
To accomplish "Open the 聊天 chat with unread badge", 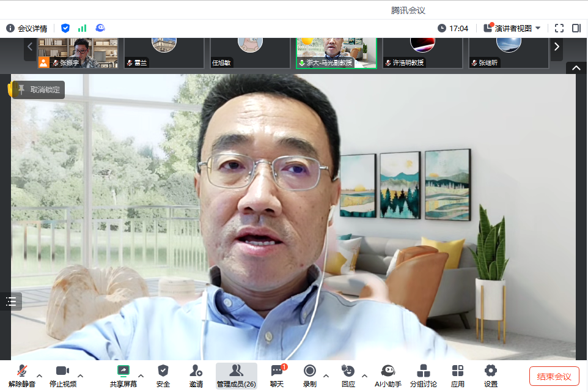I will (x=277, y=375).
